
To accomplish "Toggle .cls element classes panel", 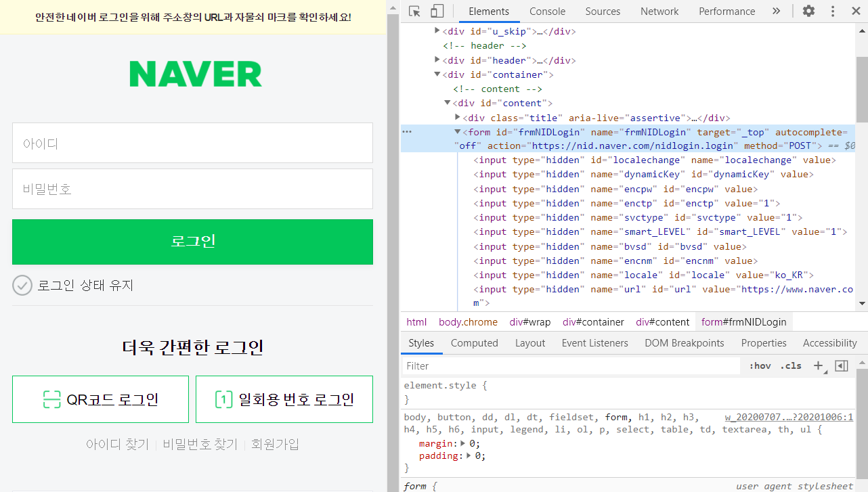I will pos(791,365).
